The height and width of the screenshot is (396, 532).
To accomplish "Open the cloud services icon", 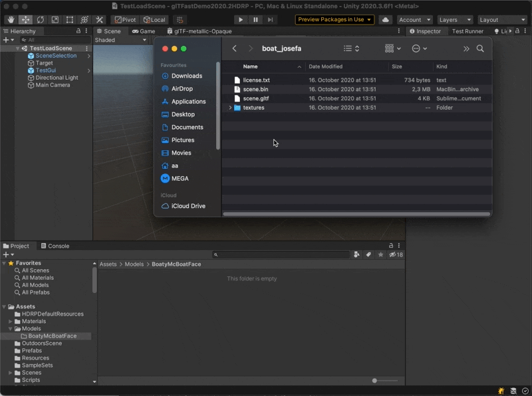I will (385, 20).
